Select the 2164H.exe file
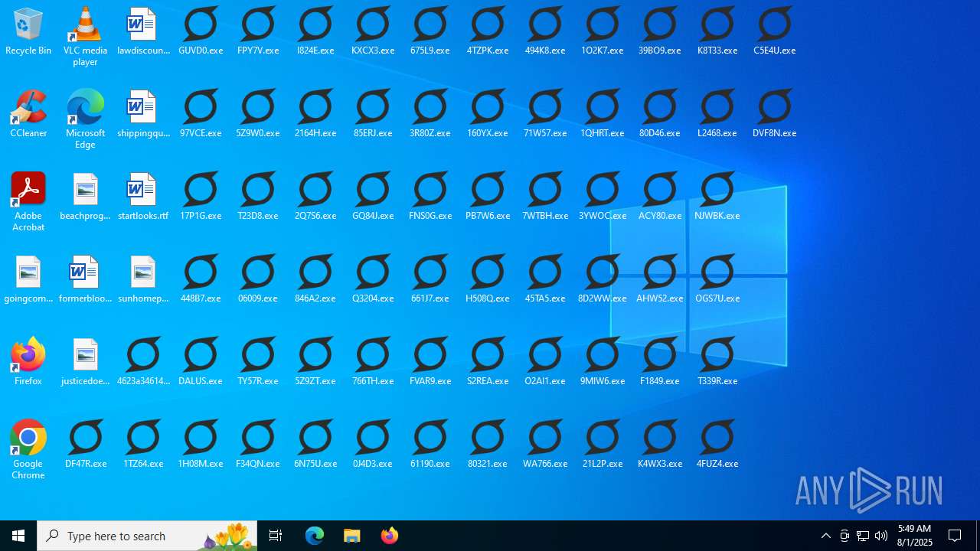Image resolution: width=980 pixels, height=551 pixels. (315, 115)
